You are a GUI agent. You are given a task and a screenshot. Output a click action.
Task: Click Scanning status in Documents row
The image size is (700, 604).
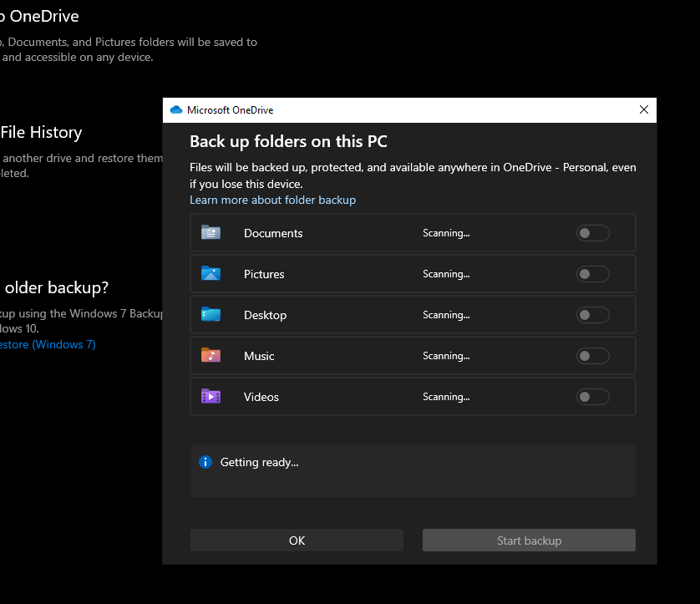[446, 233]
